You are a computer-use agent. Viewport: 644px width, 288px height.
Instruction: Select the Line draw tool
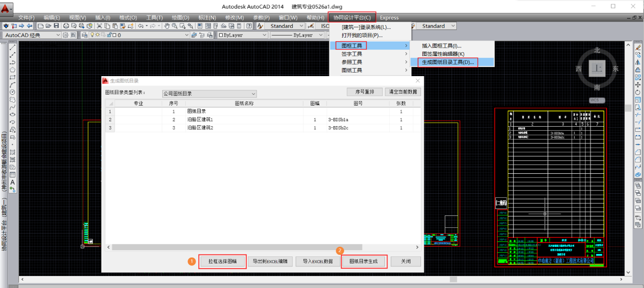point(13,48)
